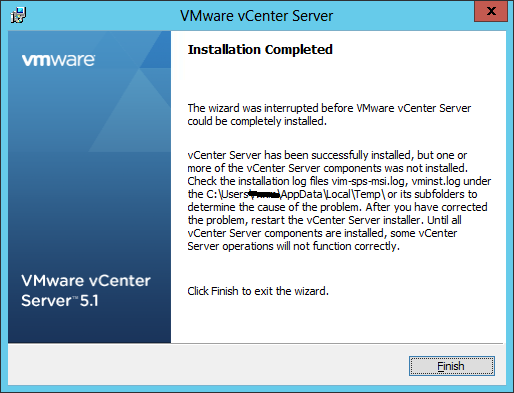
Task: Close the VMware vCenter Server dialog
Action: pos(491,11)
